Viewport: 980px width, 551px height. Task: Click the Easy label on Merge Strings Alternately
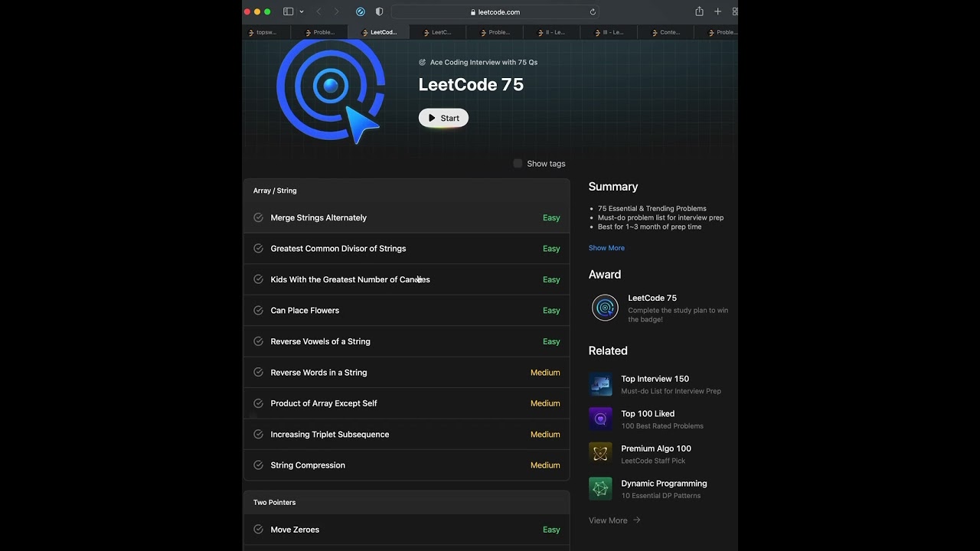point(551,218)
